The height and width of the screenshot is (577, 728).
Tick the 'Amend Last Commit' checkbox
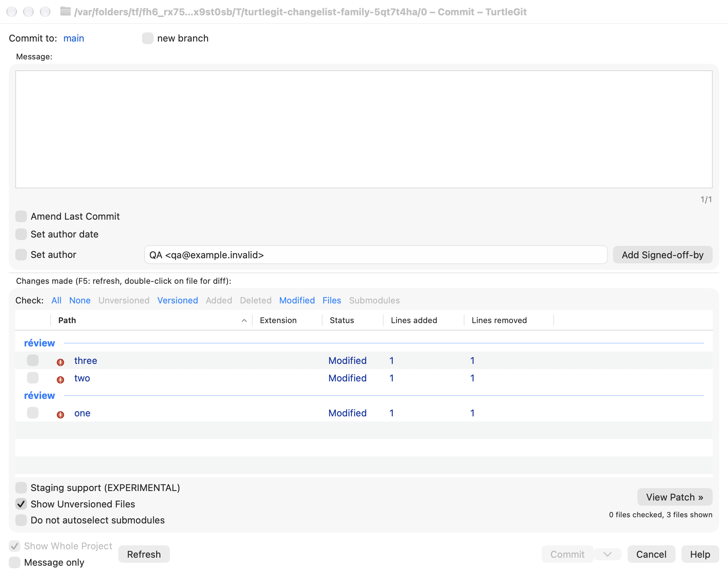pos(21,216)
